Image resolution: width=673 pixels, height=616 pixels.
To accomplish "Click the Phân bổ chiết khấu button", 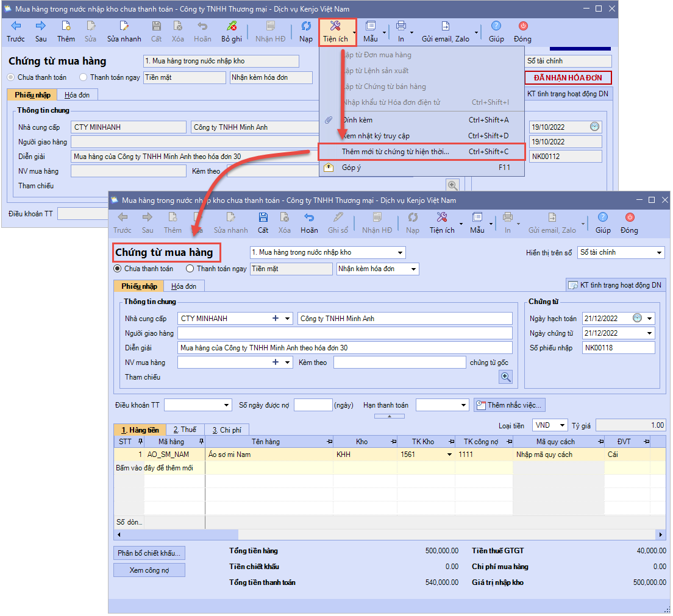I will (149, 553).
